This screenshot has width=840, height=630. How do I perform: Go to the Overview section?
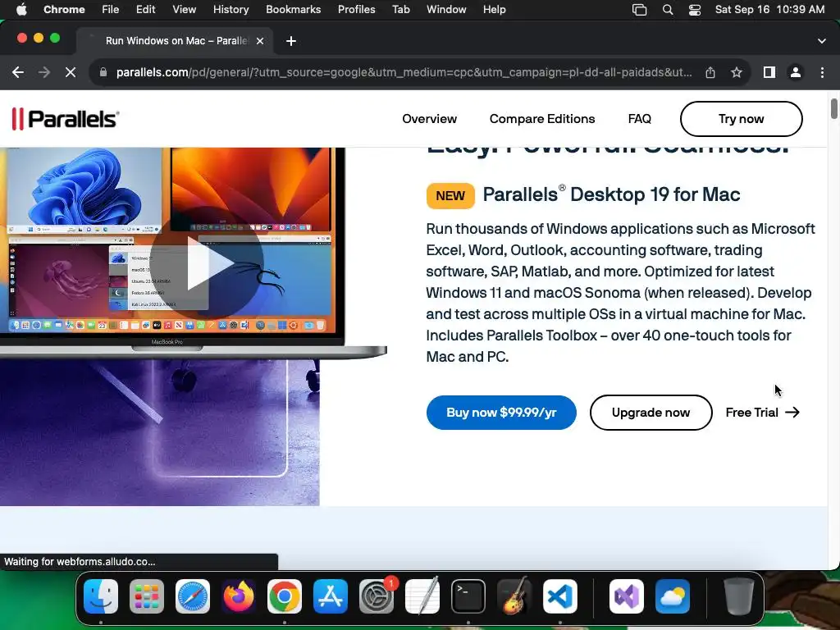point(429,119)
